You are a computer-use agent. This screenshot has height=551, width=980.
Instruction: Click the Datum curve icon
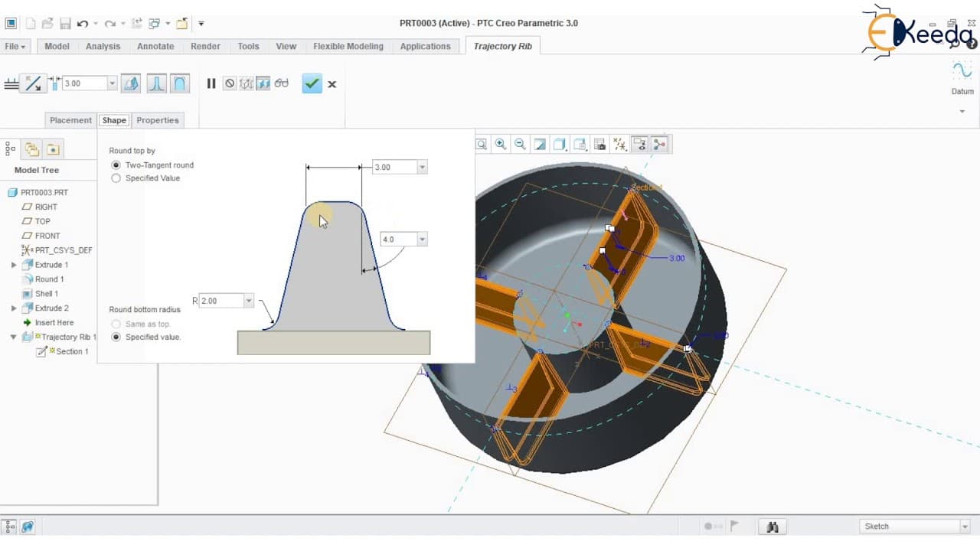pyautogui.click(x=962, y=70)
